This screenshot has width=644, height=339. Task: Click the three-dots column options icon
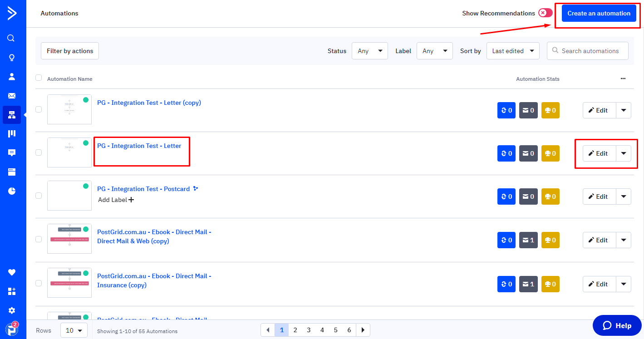pos(623,79)
